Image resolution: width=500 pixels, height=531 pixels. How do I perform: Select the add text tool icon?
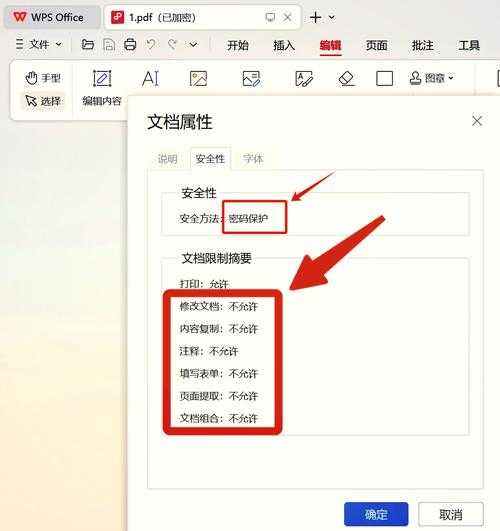pyautogui.click(x=150, y=79)
